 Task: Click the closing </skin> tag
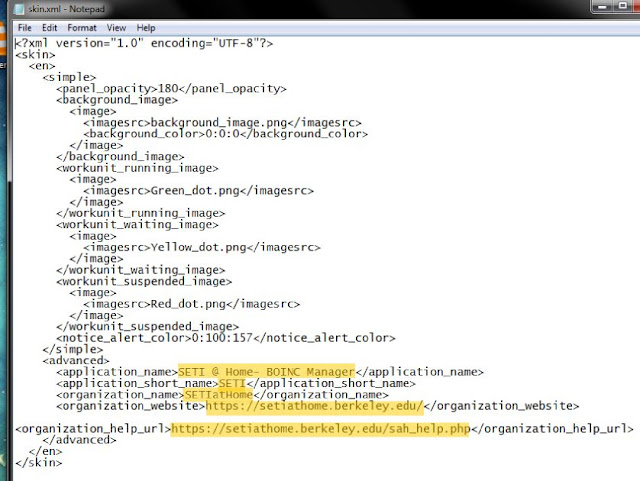click(x=38, y=463)
